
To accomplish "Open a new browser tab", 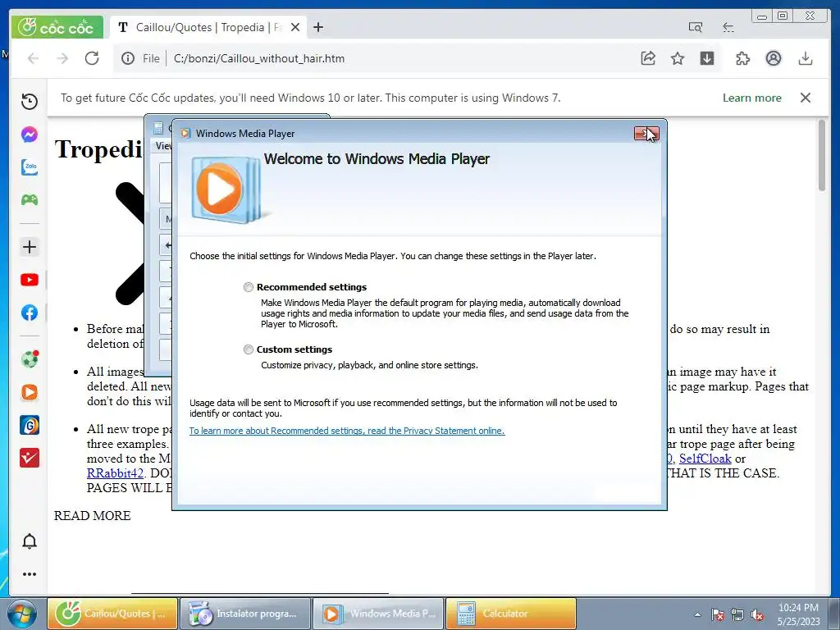I will (318, 27).
